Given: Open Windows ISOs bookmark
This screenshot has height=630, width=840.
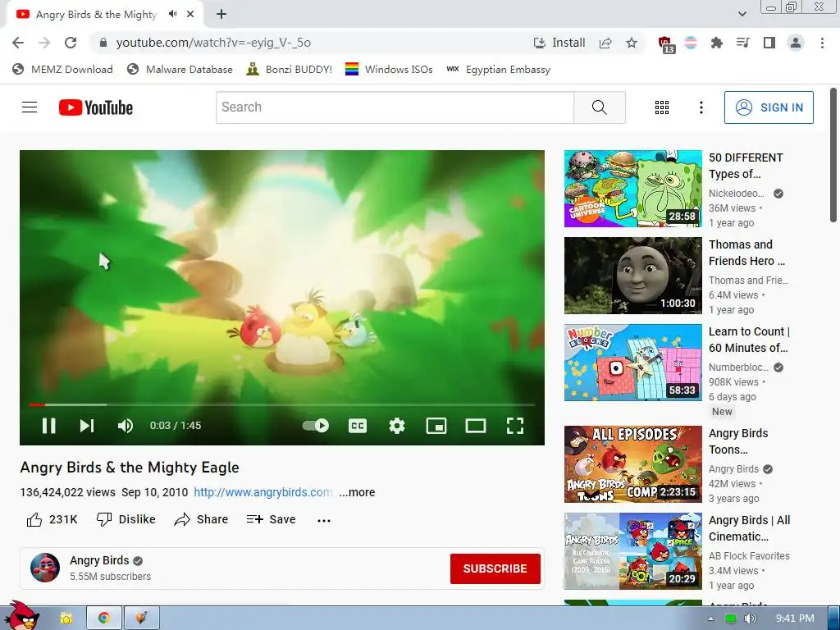Looking at the screenshot, I should (x=389, y=69).
